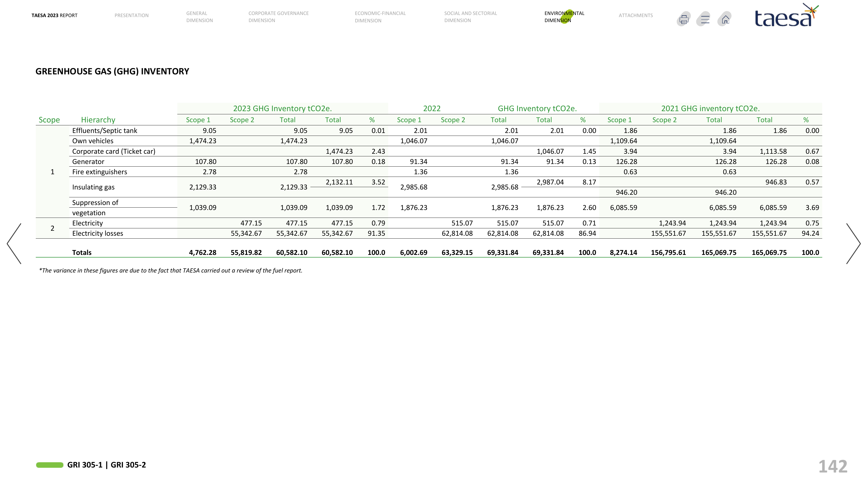This screenshot has height=488, width=868.
Task: Open Social and Sectorial Dimension
Action: (x=470, y=17)
